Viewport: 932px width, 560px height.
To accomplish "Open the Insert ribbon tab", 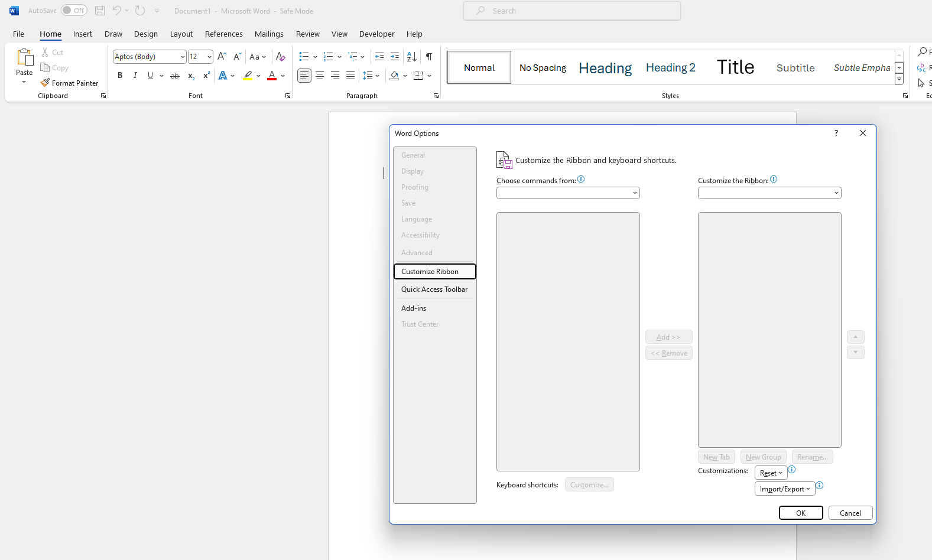I will (x=83, y=34).
